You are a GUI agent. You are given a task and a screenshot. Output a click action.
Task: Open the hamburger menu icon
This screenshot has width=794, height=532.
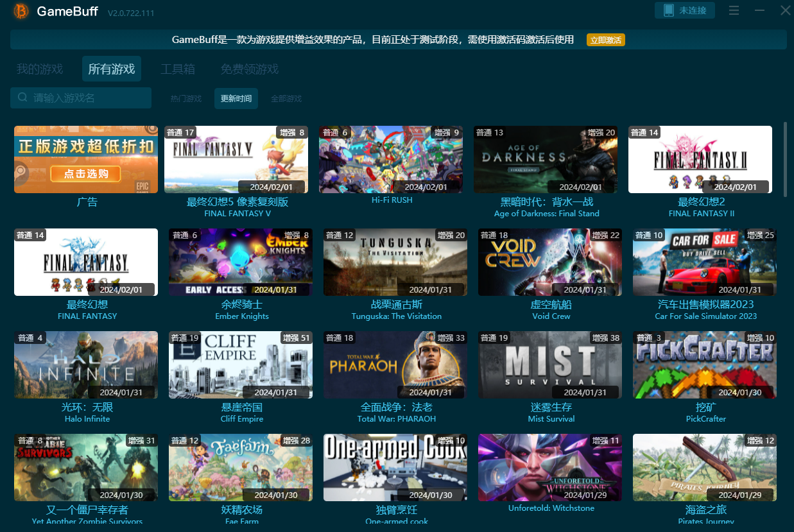point(734,10)
